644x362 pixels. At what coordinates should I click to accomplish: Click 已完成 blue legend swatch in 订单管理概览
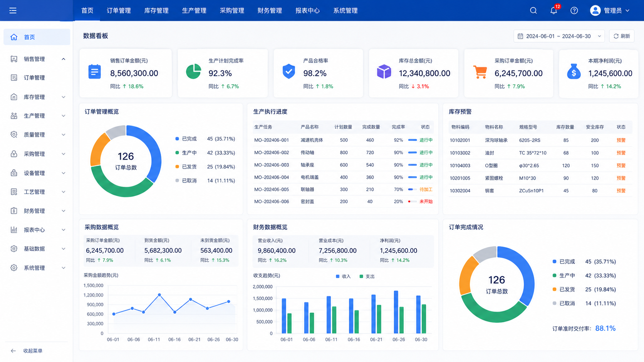pos(177,139)
